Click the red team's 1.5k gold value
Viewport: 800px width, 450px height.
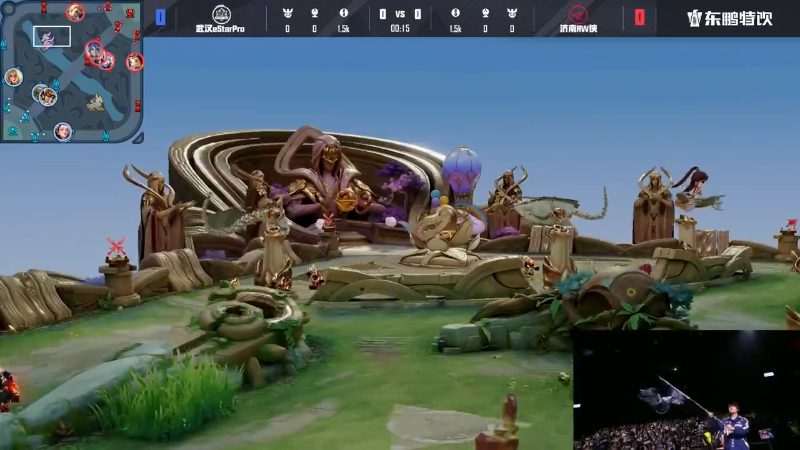pos(456,29)
